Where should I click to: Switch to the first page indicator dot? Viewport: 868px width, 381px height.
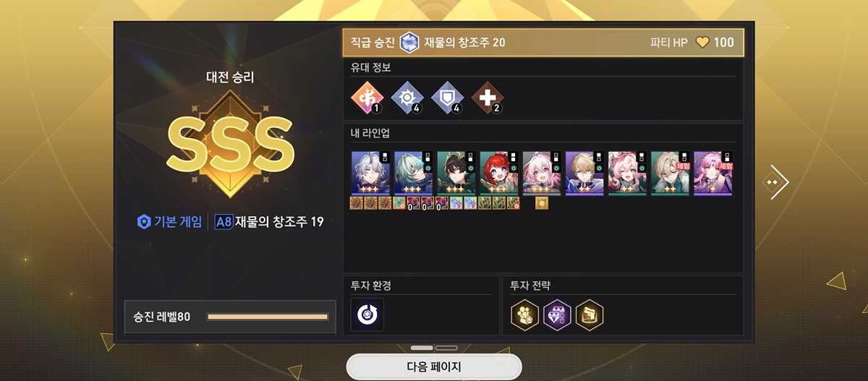click(422, 348)
